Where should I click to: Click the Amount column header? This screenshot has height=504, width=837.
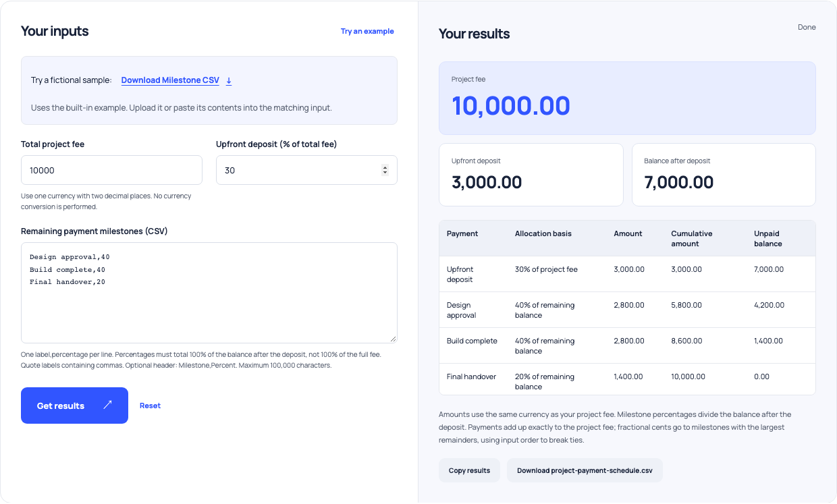(628, 233)
